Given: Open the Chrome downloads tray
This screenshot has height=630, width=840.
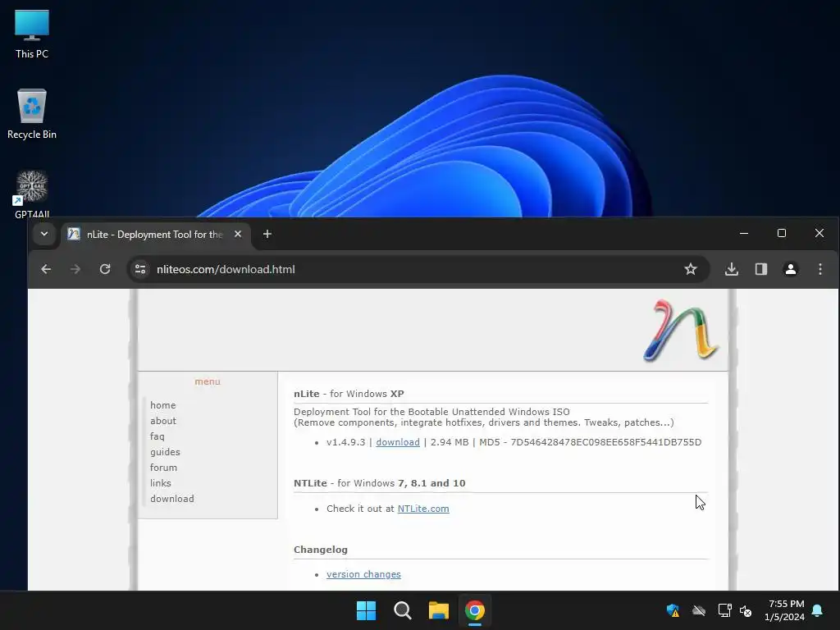Looking at the screenshot, I should (x=732, y=269).
